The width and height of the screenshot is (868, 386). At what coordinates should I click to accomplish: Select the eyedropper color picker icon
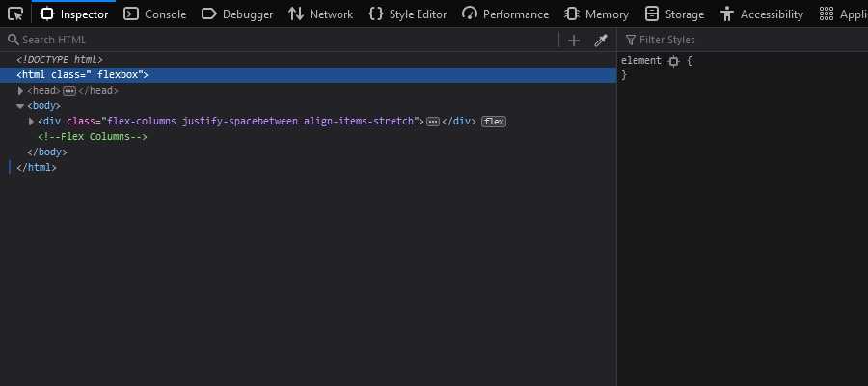coord(600,40)
